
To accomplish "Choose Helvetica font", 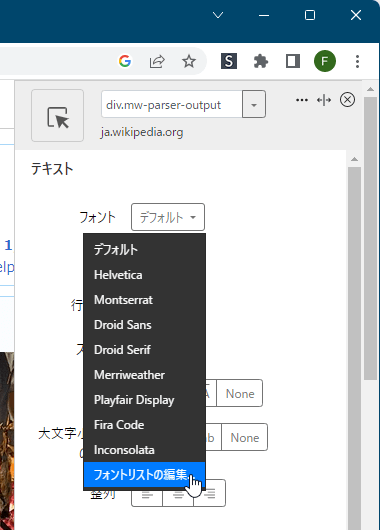I will coord(144,275).
